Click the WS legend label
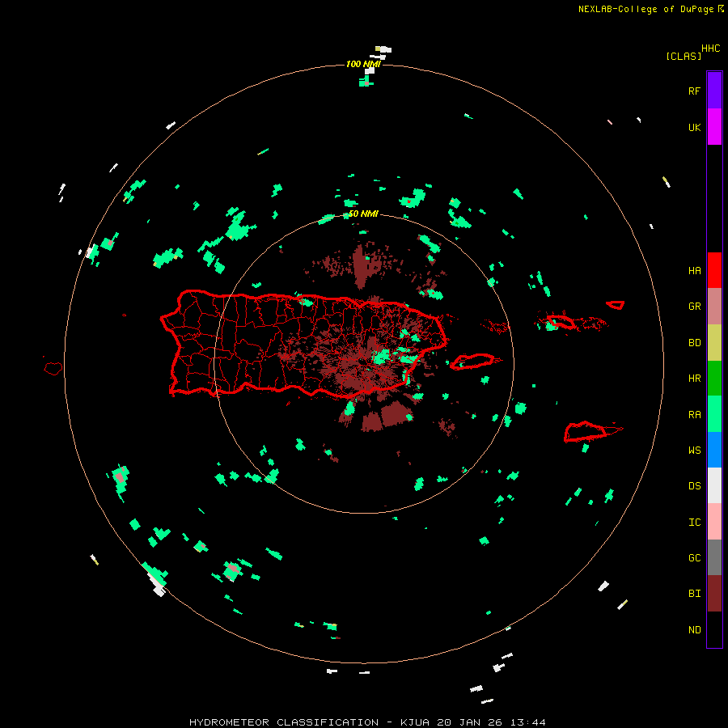The width and height of the screenshot is (728, 728). tap(694, 450)
